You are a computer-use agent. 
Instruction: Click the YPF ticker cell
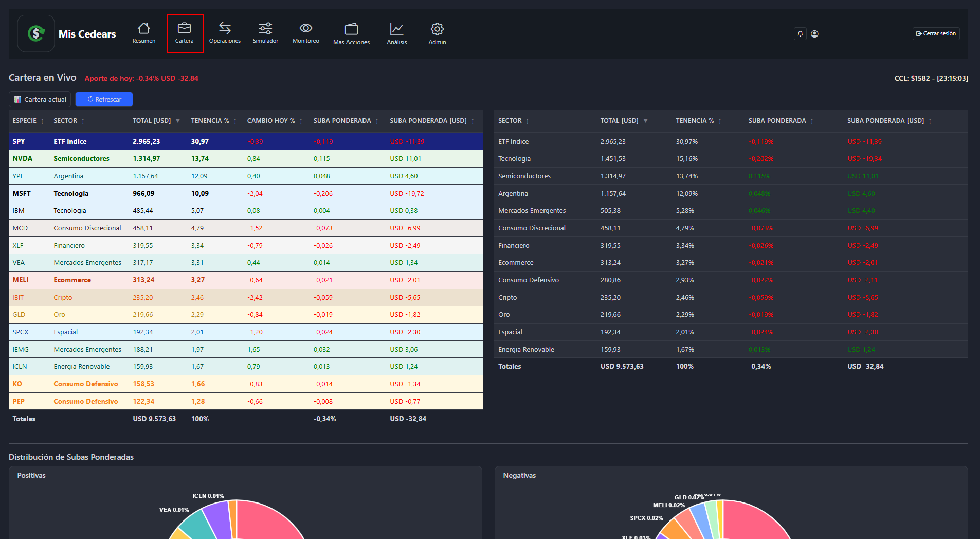[x=18, y=176]
